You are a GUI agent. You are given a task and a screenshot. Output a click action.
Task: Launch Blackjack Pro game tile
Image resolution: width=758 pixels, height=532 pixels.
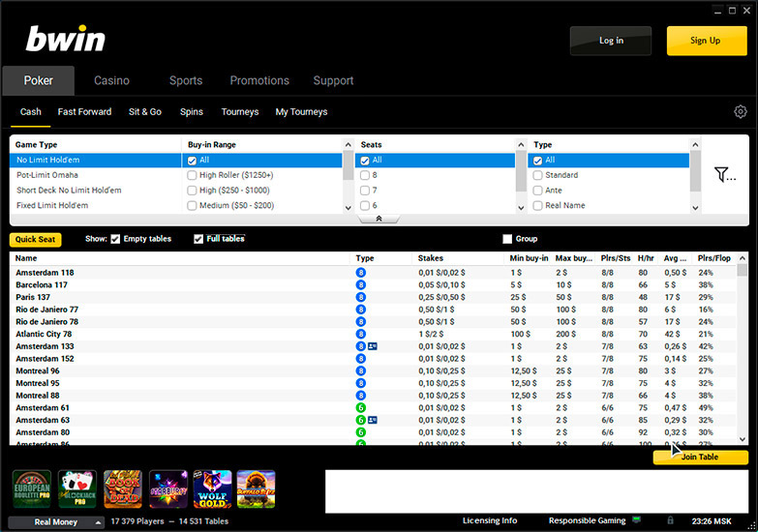(77, 489)
